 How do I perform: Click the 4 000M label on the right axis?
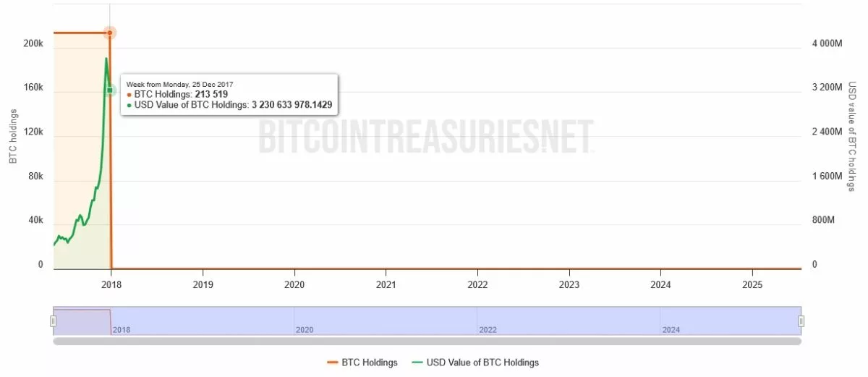tap(827, 44)
